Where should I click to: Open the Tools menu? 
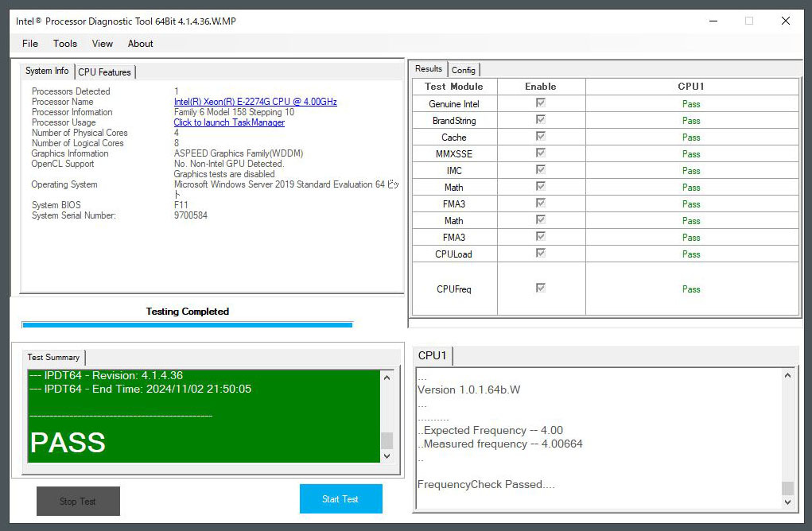tap(64, 44)
